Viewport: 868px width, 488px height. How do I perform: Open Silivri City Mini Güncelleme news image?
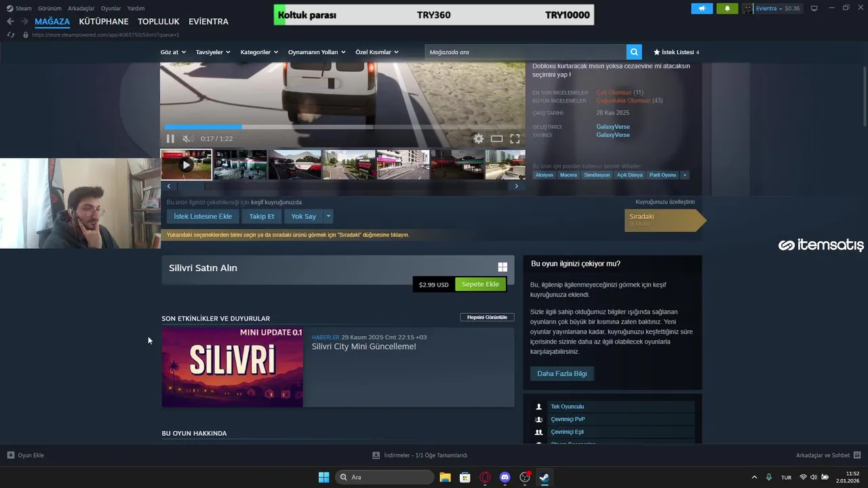233,367
